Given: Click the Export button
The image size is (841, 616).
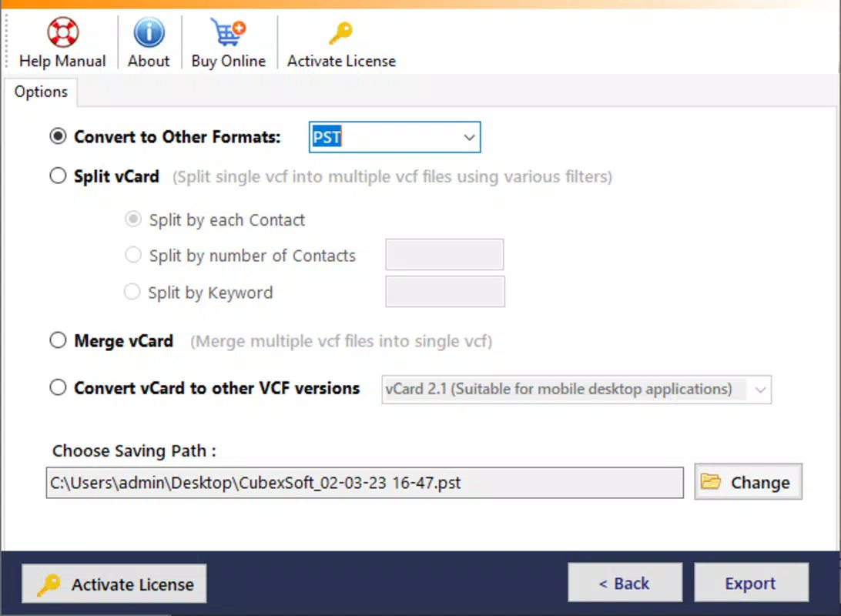Looking at the screenshot, I should [x=752, y=583].
